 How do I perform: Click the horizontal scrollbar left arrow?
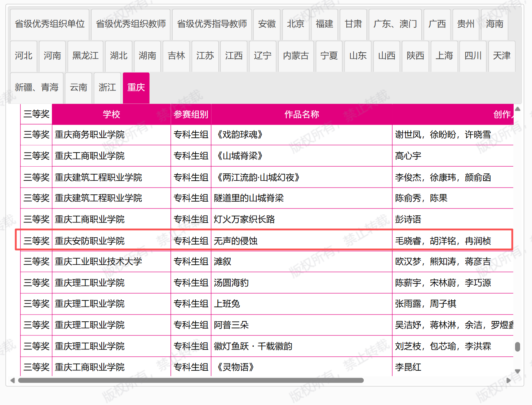coord(13,380)
